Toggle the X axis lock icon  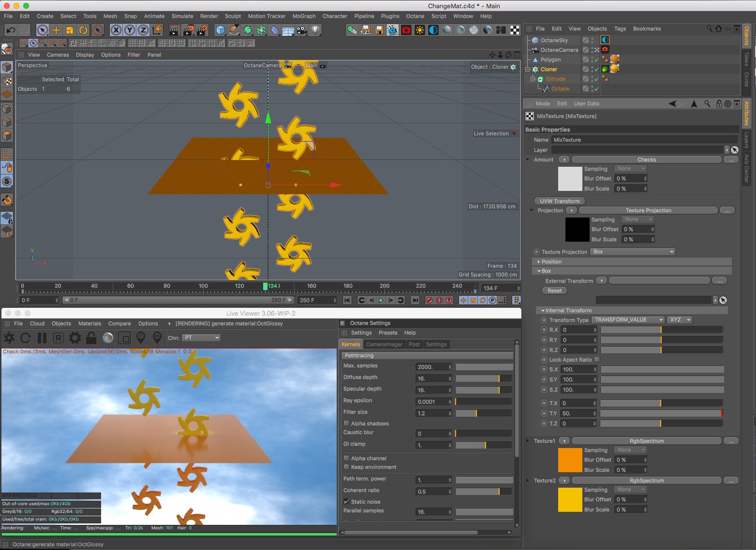[x=116, y=30]
